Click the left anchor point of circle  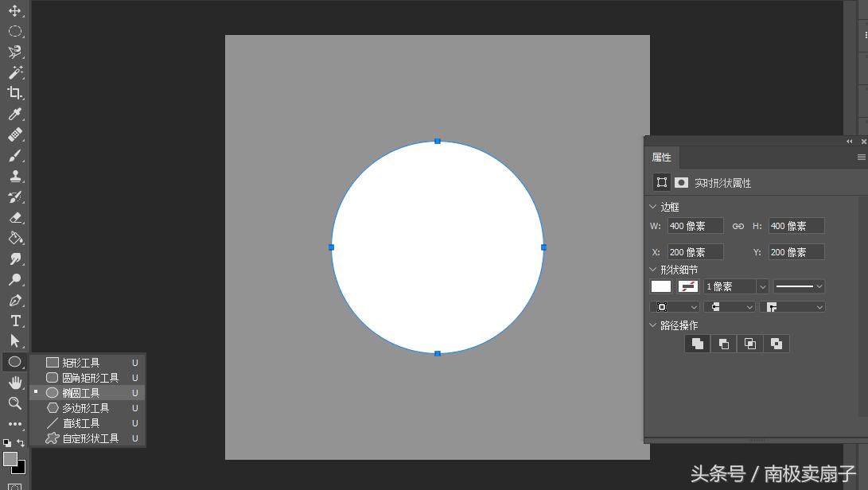point(331,247)
